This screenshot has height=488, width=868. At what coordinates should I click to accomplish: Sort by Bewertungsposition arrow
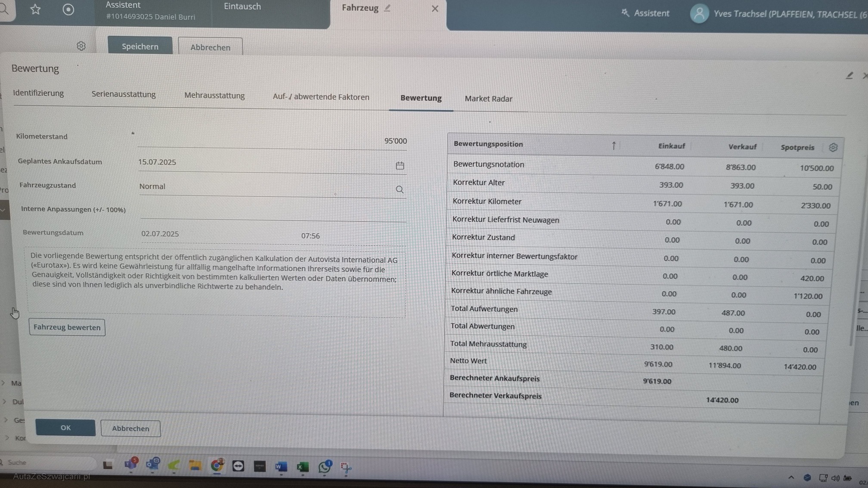tap(614, 146)
